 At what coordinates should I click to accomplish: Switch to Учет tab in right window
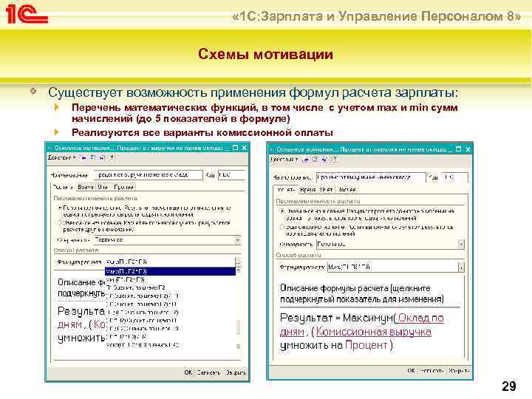click(326, 190)
